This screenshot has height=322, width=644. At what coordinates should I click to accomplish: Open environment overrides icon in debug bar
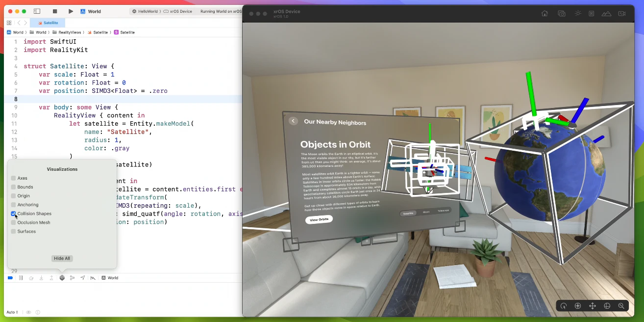[x=93, y=278]
